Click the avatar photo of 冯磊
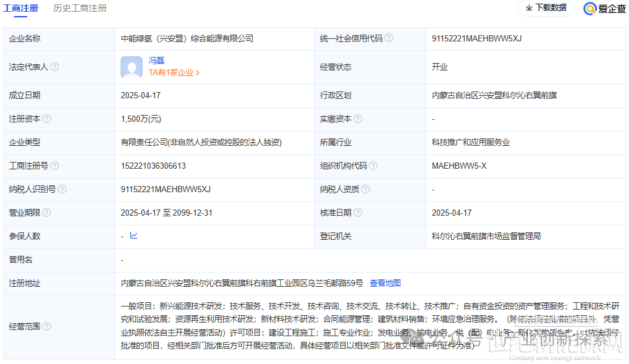This screenshot has width=629, height=364. pyautogui.click(x=131, y=66)
